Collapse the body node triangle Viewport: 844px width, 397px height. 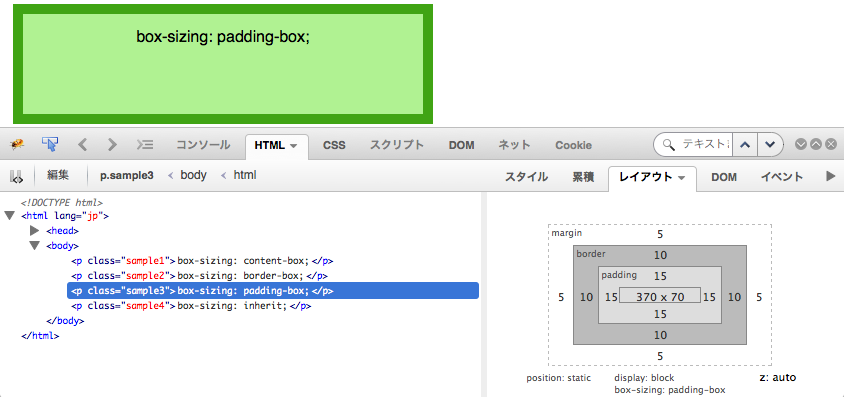click(34, 246)
